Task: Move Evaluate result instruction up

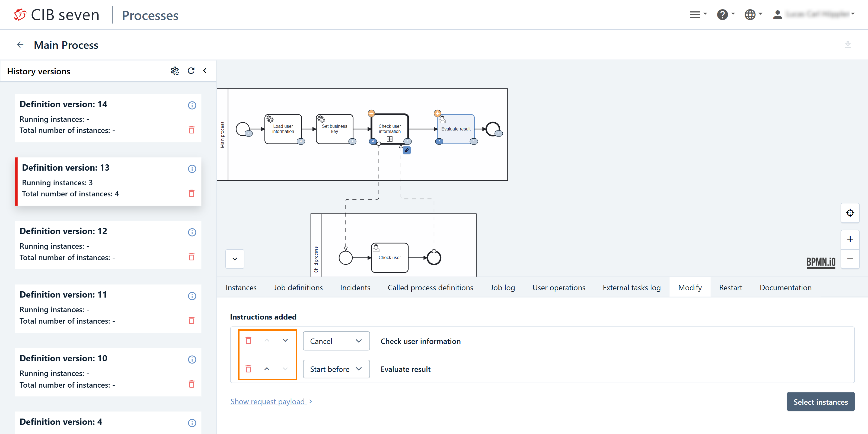Action: (x=267, y=369)
